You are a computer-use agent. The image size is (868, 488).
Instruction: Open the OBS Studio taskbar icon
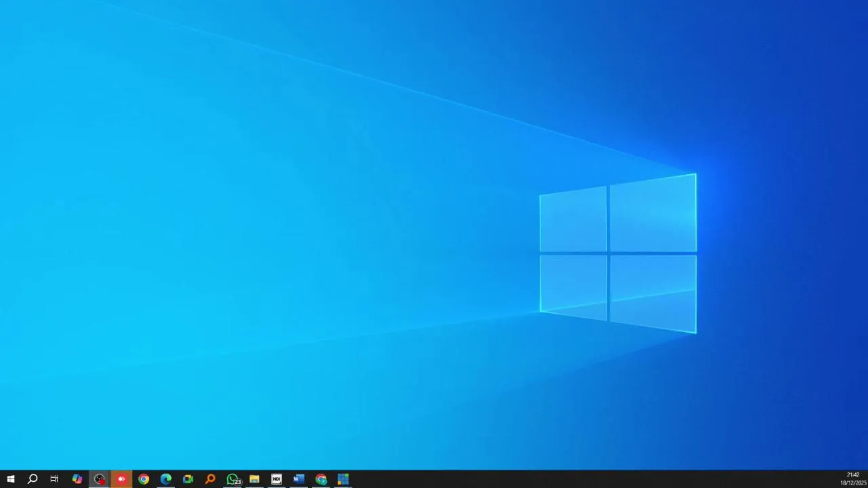point(100,479)
